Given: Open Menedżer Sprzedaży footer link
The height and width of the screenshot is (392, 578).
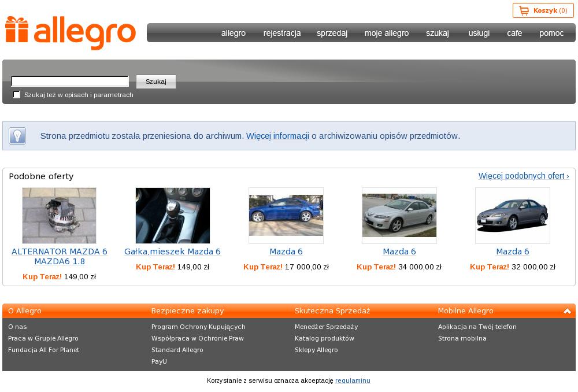Looking at the screenshot, I should tap(326, 327).
